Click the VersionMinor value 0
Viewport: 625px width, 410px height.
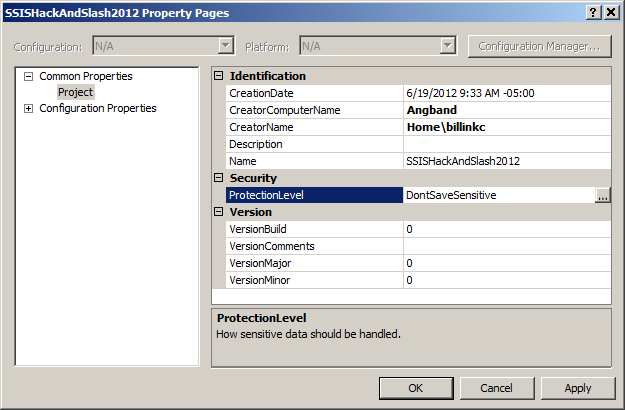[x=409, y=280]
